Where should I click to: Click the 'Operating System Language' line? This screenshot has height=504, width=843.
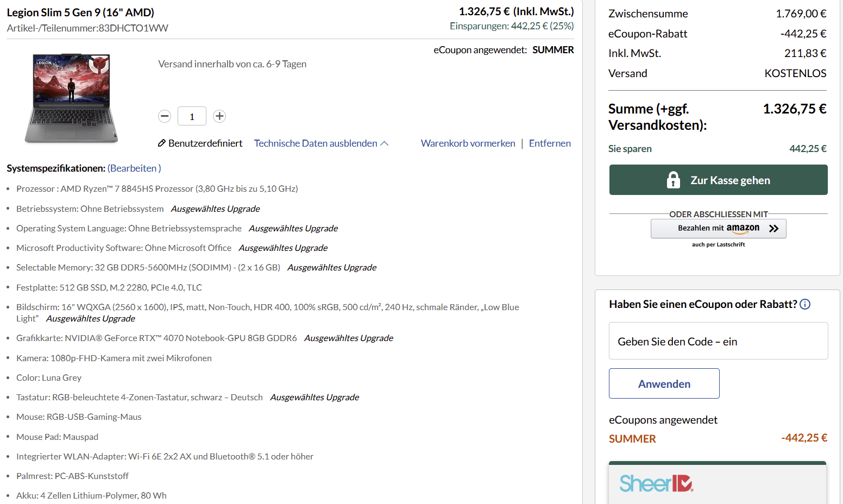pos(129,228)
